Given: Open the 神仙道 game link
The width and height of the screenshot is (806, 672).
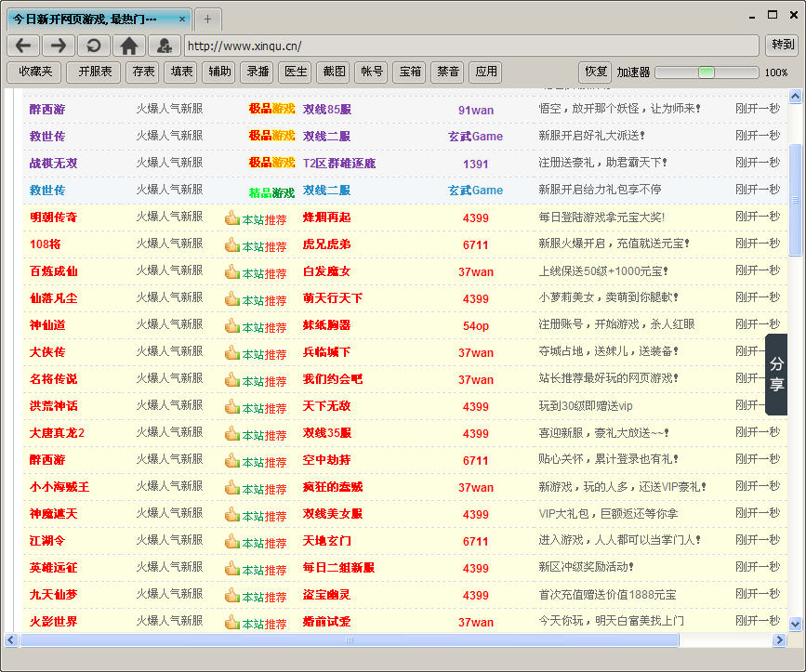Looking at the screenshot, I should click(x=47, y=325).
